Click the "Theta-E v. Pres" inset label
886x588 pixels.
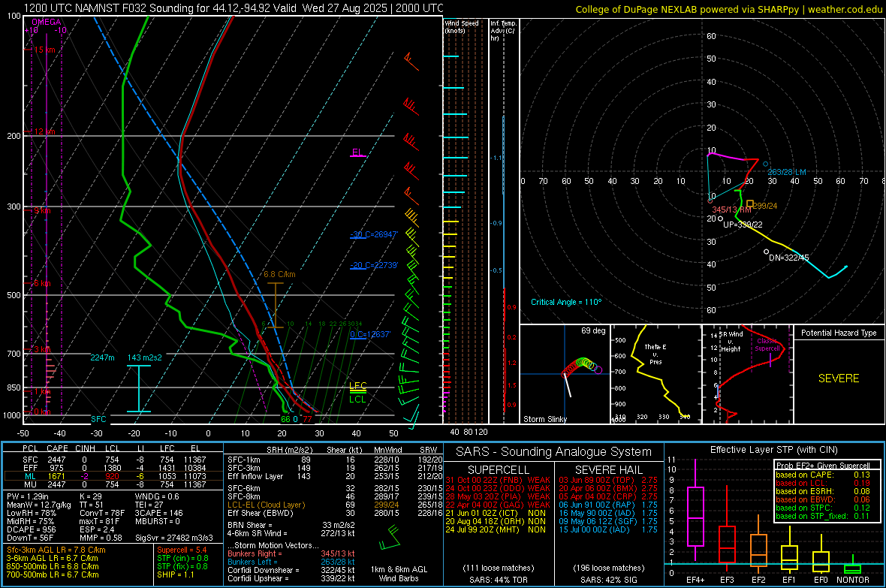pos(655,354)
